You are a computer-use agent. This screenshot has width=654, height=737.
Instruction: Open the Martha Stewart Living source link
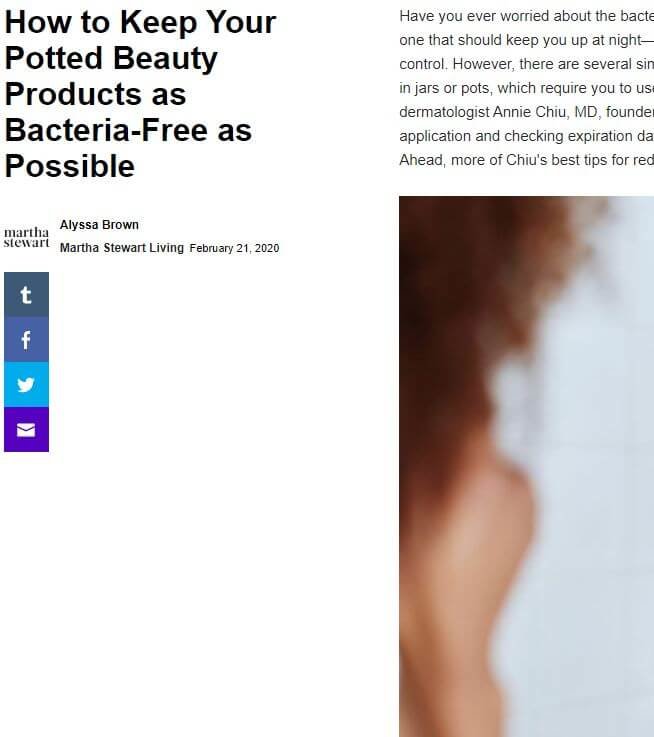point(122,248)
